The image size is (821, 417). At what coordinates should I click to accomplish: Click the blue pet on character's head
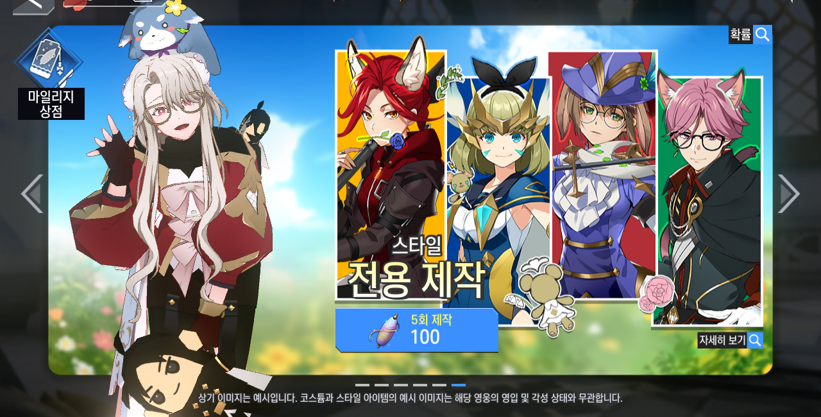click(163, 32)
